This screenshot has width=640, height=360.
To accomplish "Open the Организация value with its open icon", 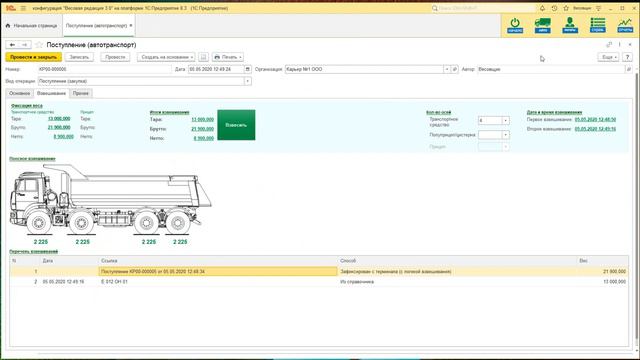I will (454, 69).
